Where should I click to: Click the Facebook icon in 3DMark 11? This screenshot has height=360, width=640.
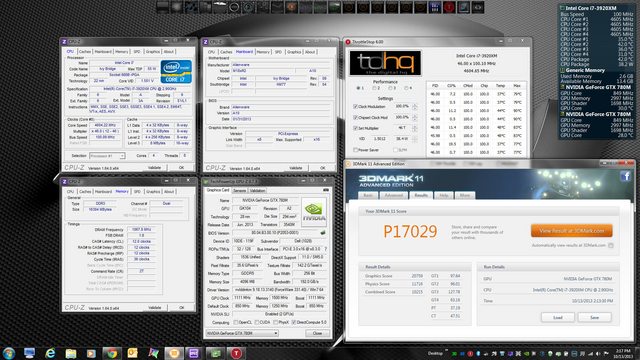coord(625,176)
